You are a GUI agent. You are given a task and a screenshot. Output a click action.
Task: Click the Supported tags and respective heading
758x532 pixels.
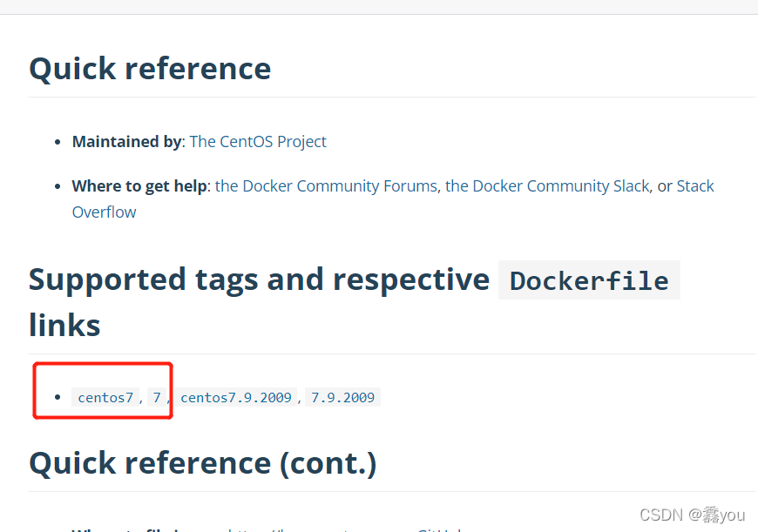259,279
